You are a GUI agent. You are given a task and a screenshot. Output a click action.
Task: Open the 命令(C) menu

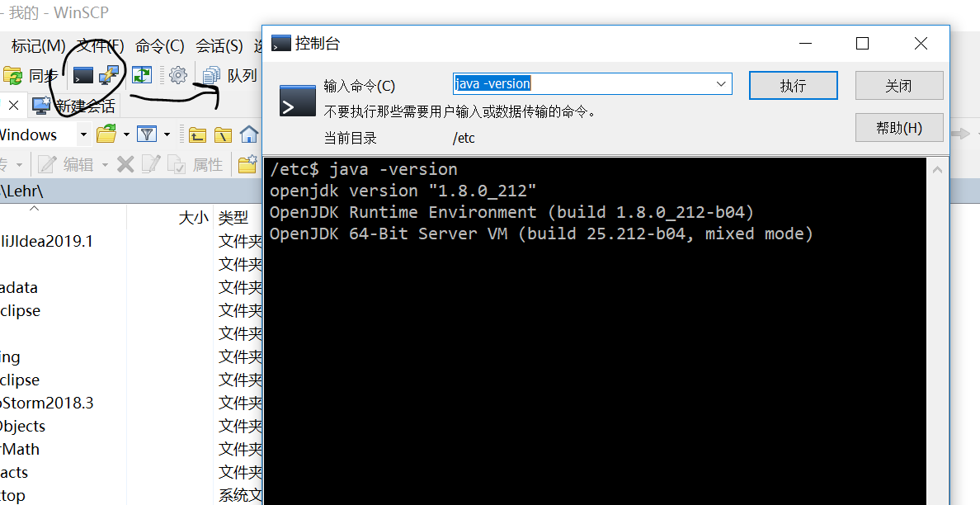pos(159,45)
